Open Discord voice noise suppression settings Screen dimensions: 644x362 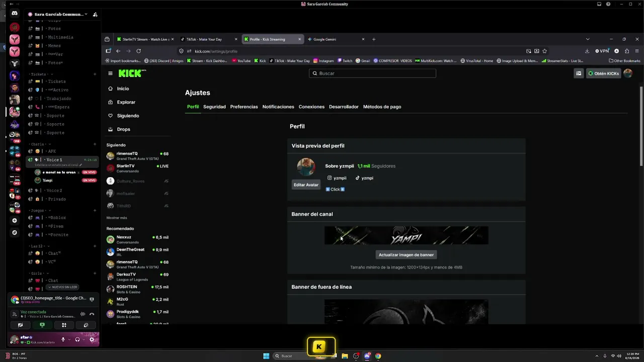click(x=83, y=314)
